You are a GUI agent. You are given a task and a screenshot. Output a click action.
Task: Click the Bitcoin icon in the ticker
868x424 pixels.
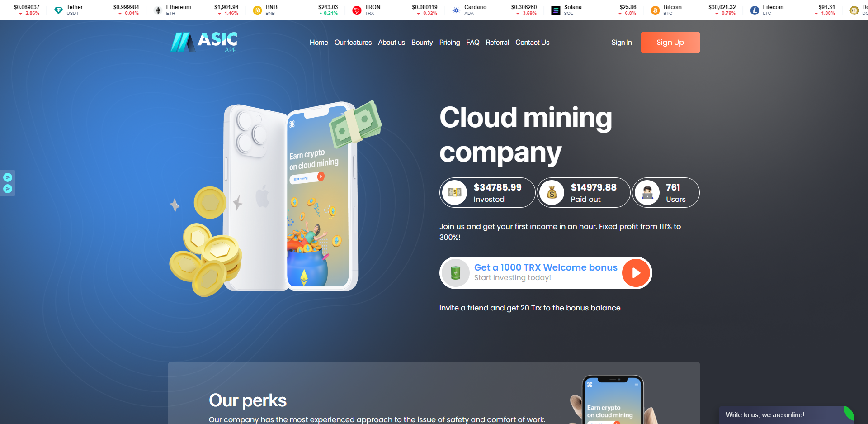click(655, 10)
